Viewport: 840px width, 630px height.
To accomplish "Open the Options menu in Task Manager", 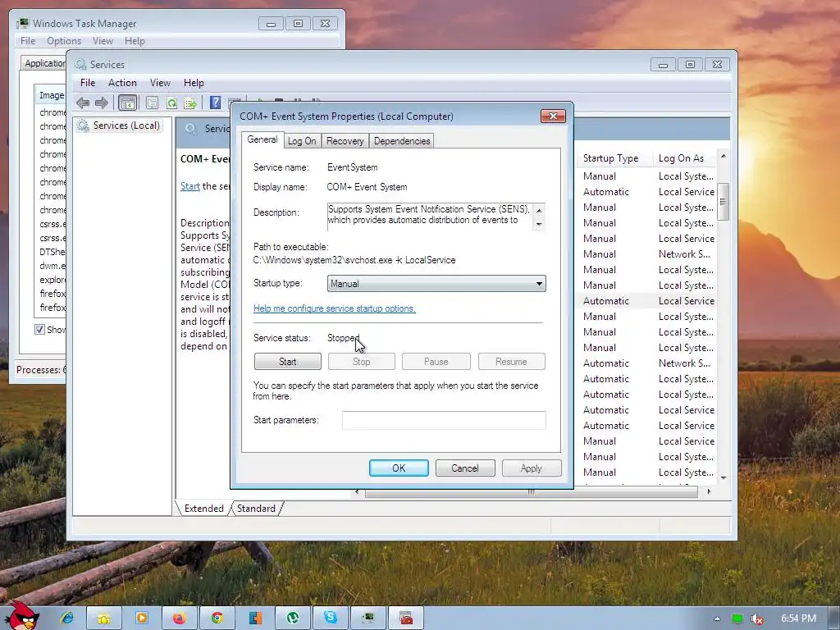I will [x=64, y=41].
